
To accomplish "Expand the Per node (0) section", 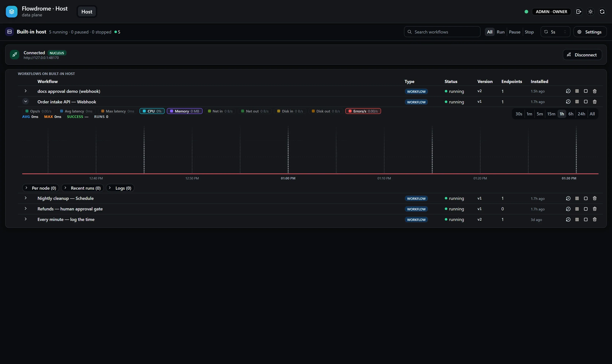I will [40, 188].
